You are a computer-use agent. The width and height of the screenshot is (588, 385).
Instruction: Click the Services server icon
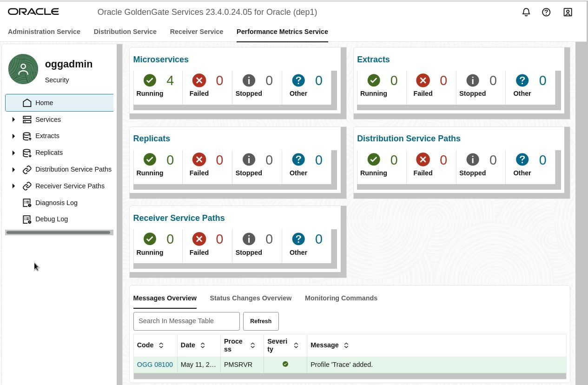27,119
